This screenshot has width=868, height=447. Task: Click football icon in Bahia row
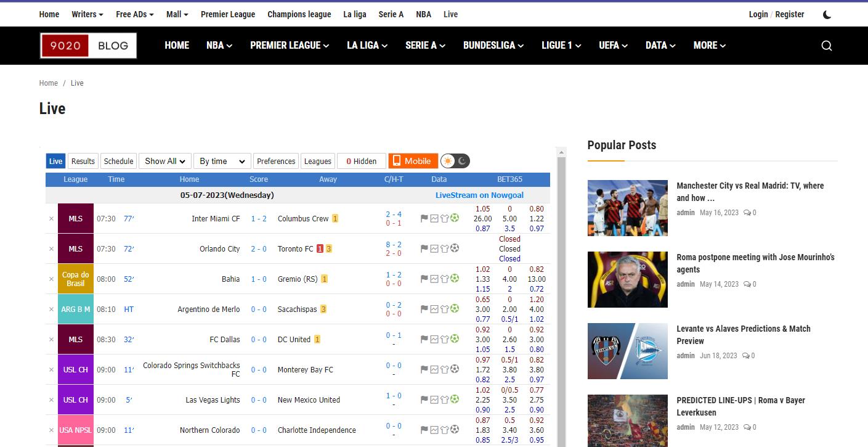[455, 279]
